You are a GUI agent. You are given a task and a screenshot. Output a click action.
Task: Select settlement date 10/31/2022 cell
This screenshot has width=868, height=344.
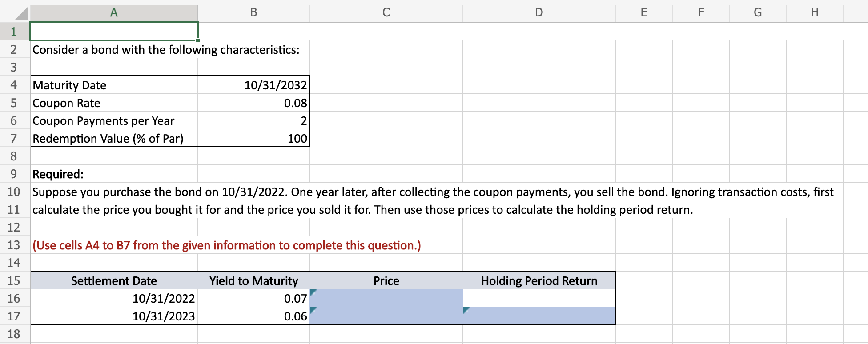(114, 298)
